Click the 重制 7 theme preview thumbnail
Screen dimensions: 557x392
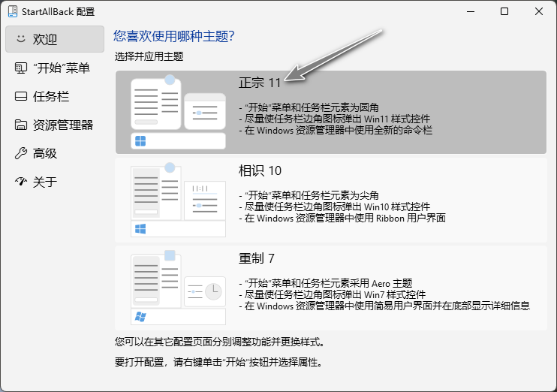(x=178, y=288)
